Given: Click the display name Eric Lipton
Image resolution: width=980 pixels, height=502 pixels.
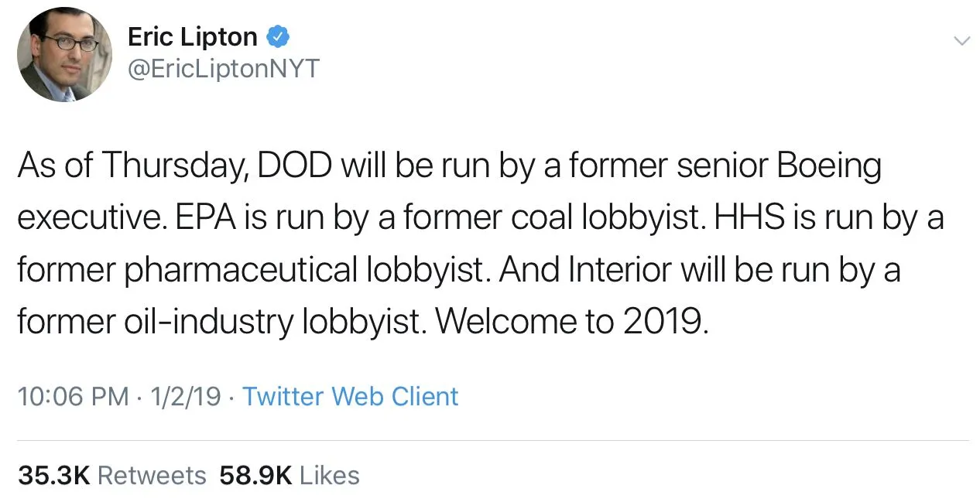Looking at the screenshot, I should (x=192, y=36).
